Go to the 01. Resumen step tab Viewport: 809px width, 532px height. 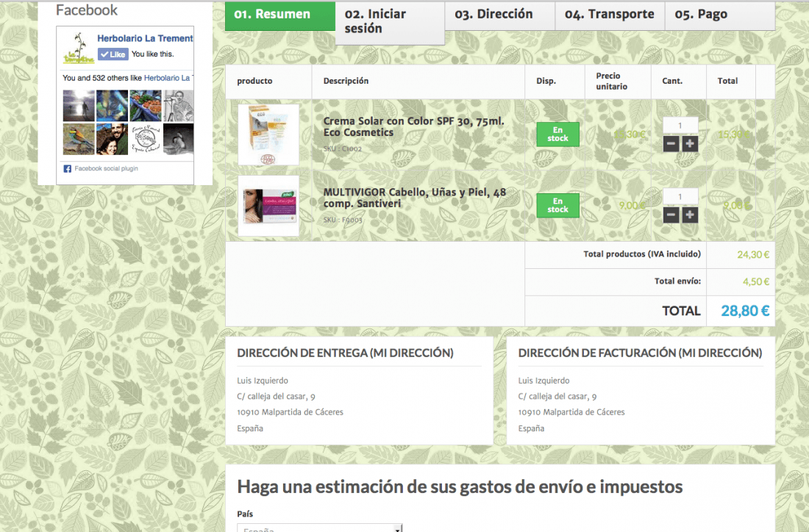click(280, 15)
